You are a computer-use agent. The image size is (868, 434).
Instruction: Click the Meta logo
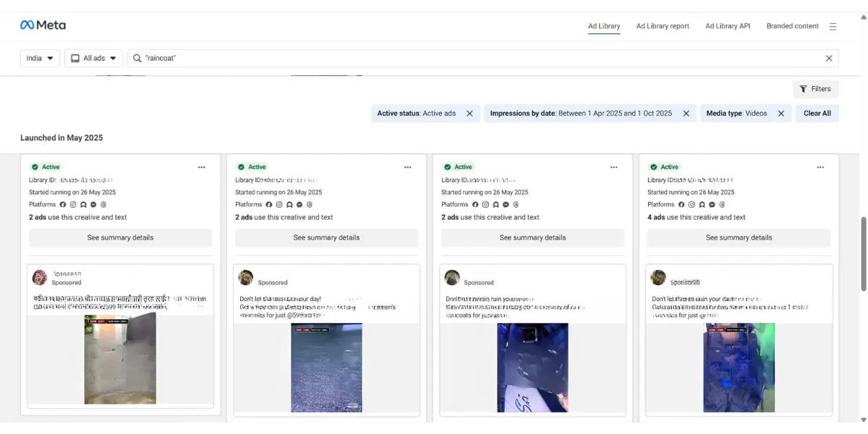coord(43,25)
